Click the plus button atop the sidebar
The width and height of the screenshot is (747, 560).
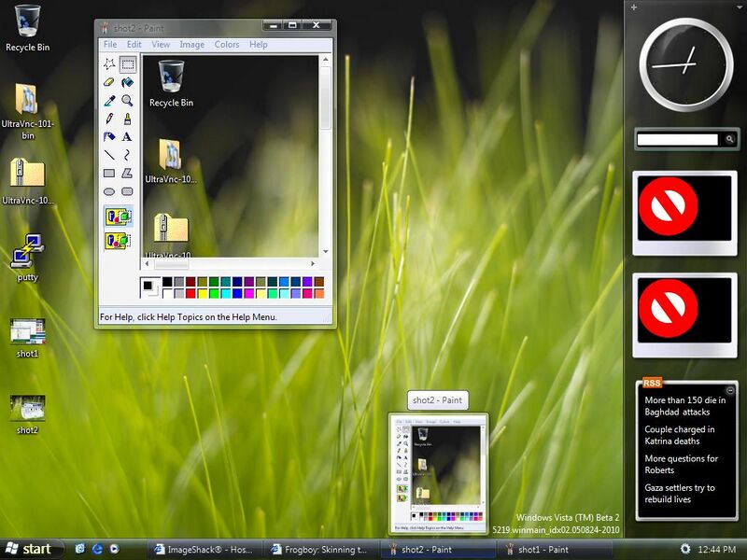634,7
